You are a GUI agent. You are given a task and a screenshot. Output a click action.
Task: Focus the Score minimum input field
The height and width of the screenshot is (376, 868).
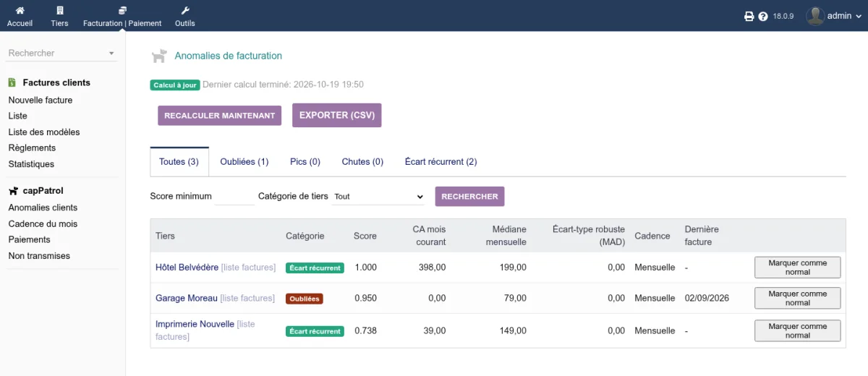(235, 196)
